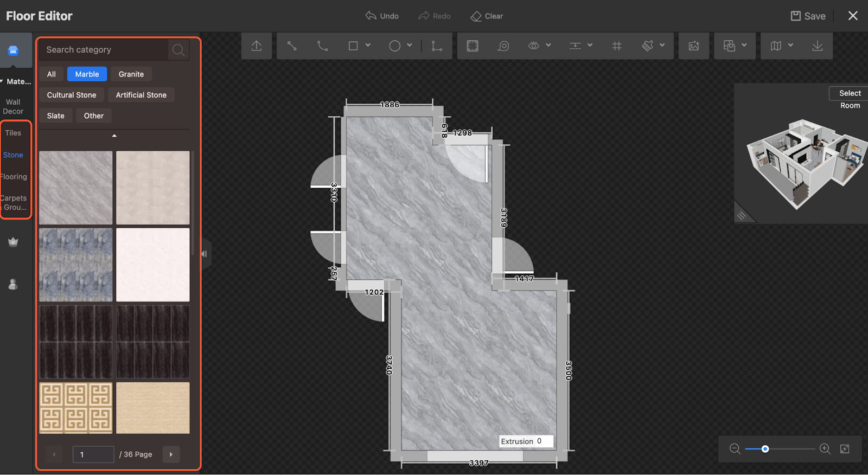Select the straight line drawing tool
The width and height of the screenshot is (868, 475).
click(x=292, y=46)
